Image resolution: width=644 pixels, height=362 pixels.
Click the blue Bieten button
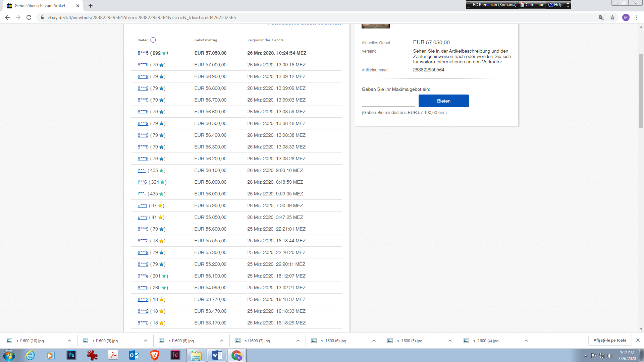click(x=443, y=101)
